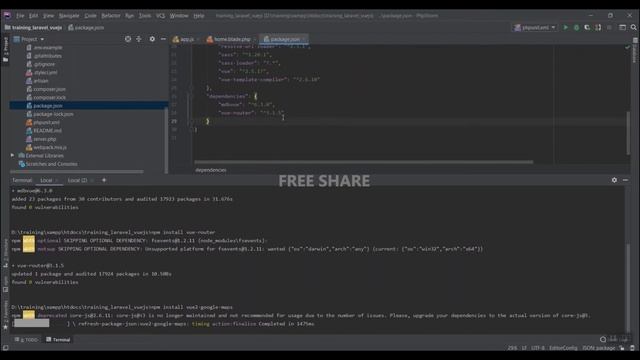
Task: Open the File menu
Action: pyautogui.click(x=20, y=16)
